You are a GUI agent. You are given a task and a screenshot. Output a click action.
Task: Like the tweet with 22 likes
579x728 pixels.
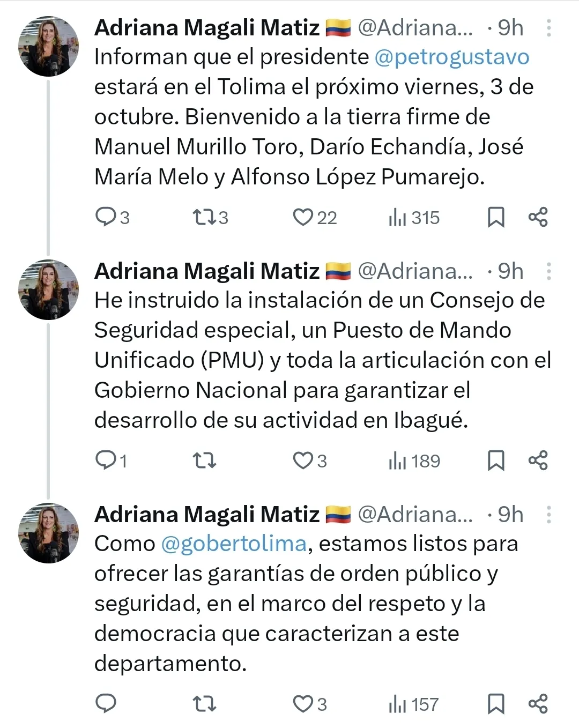(303, 217)
